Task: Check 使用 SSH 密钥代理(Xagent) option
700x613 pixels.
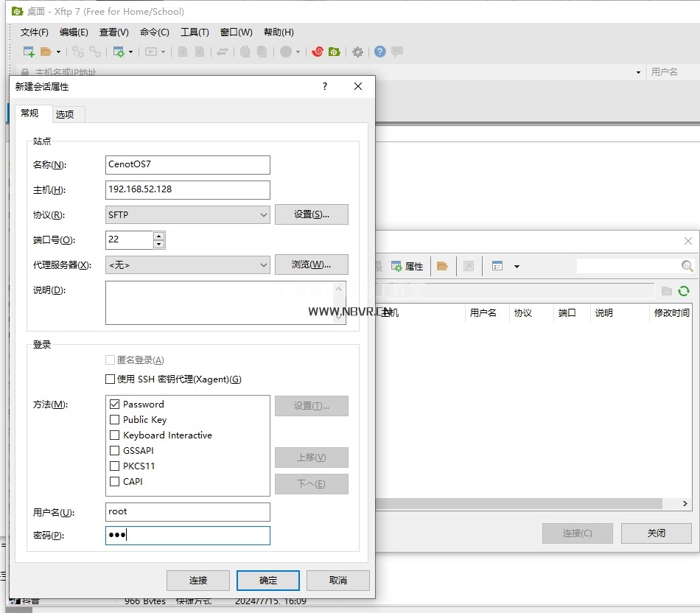Action: click(111, 379)
